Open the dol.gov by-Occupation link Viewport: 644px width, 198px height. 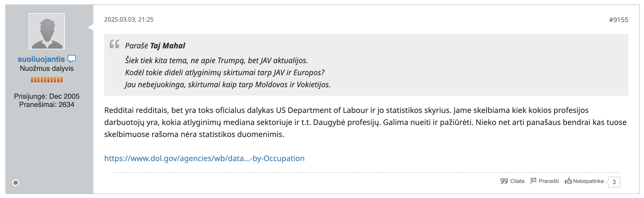204,158
